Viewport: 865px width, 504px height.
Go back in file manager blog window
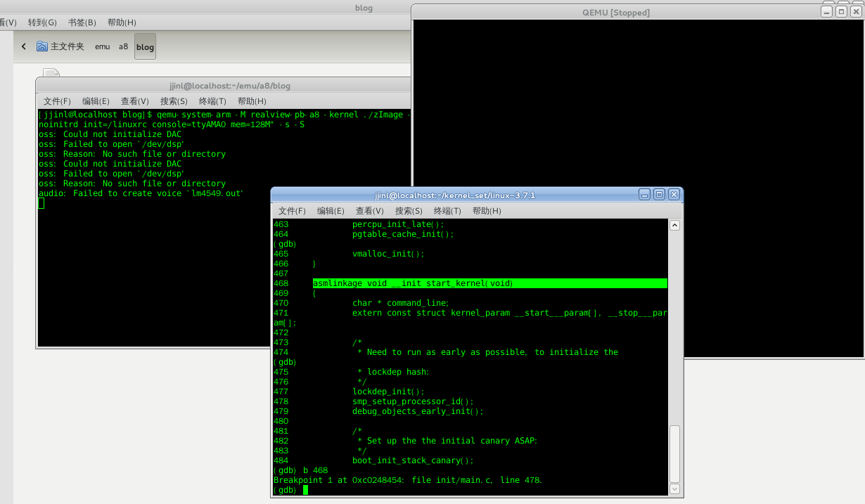23,46
